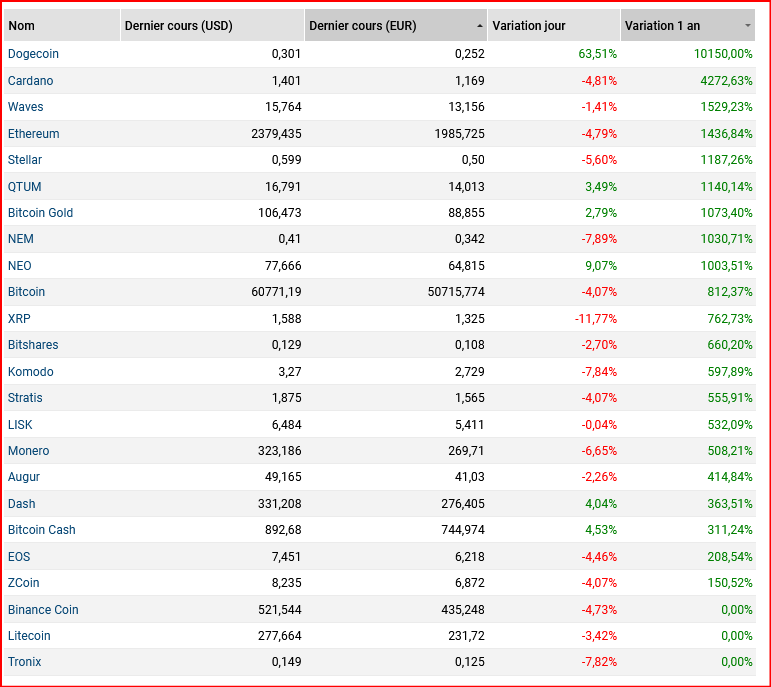Open the ZCoin link
Viewport: 771px width, 687px height.
[24, 583]
